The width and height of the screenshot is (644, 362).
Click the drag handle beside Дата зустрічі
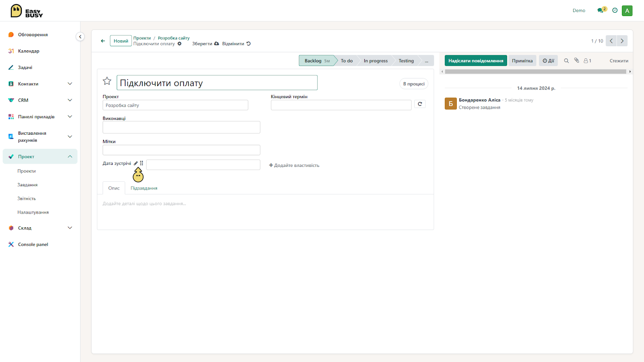click(141, 163)
